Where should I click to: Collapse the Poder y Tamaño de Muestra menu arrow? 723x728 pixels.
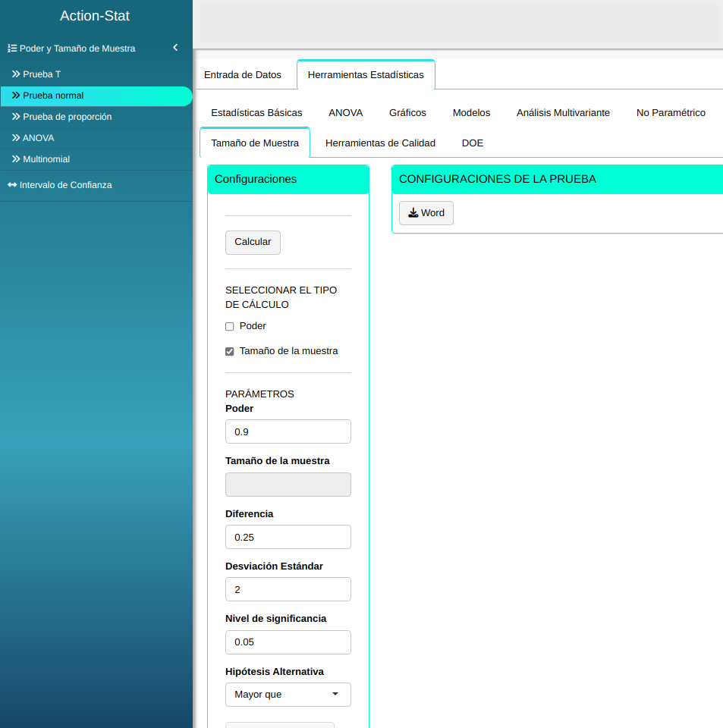(x=175, y=48)
